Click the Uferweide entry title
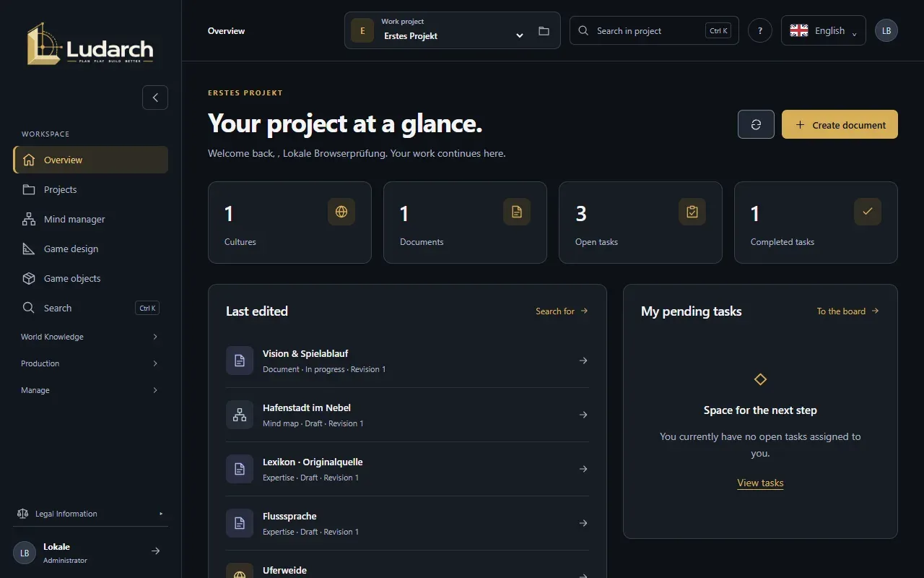Viewport: 924px width, 578px height. (x=284, y=570)
